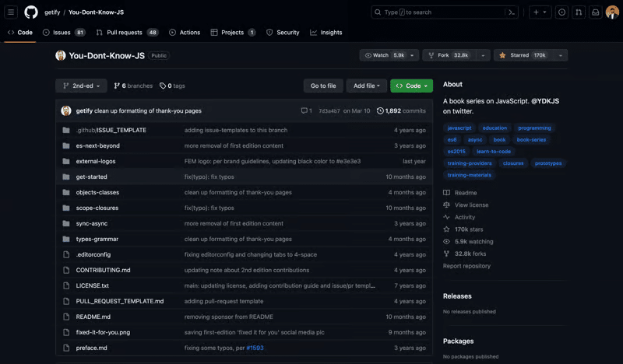The width and height of the screenshot is (623, 364).
Task: Open the global pull requests icon
Action: pos(579,12)
